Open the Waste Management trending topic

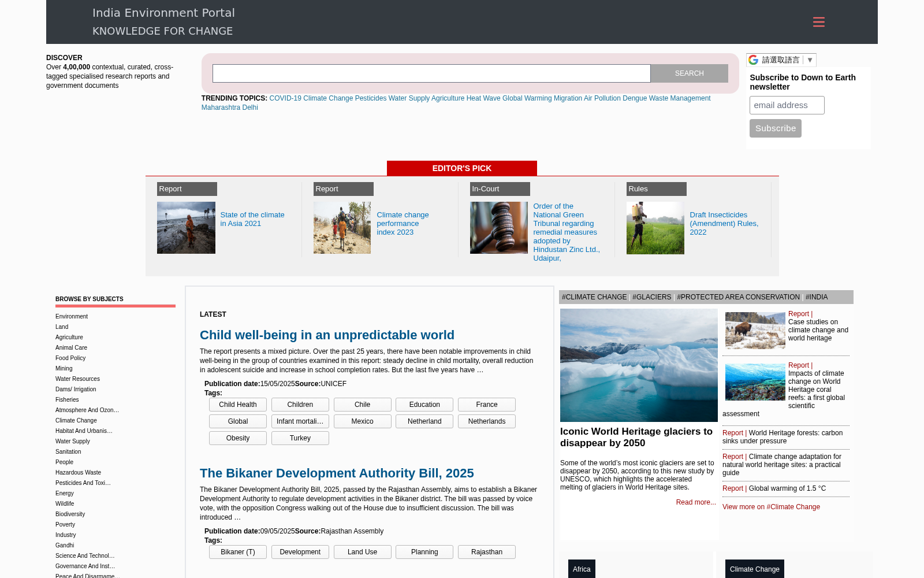coord(680,98)
